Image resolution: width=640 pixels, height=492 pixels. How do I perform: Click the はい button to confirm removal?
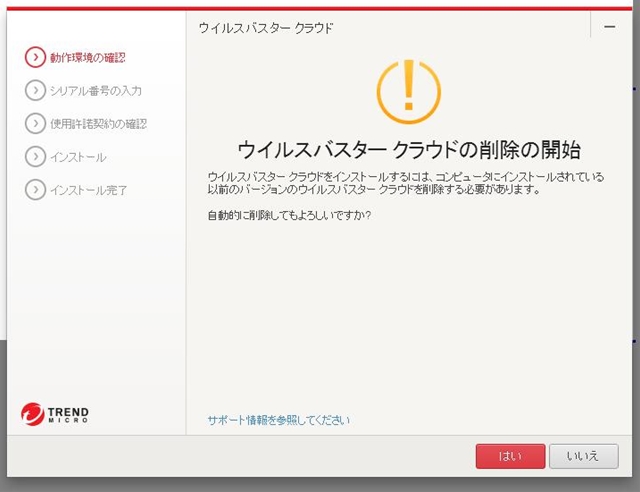pos(510,456)
